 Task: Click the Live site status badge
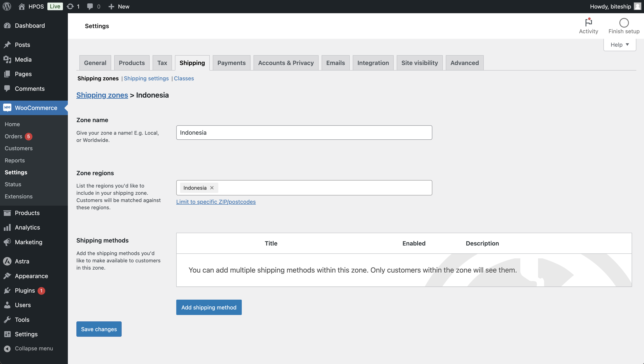[55, 6]
